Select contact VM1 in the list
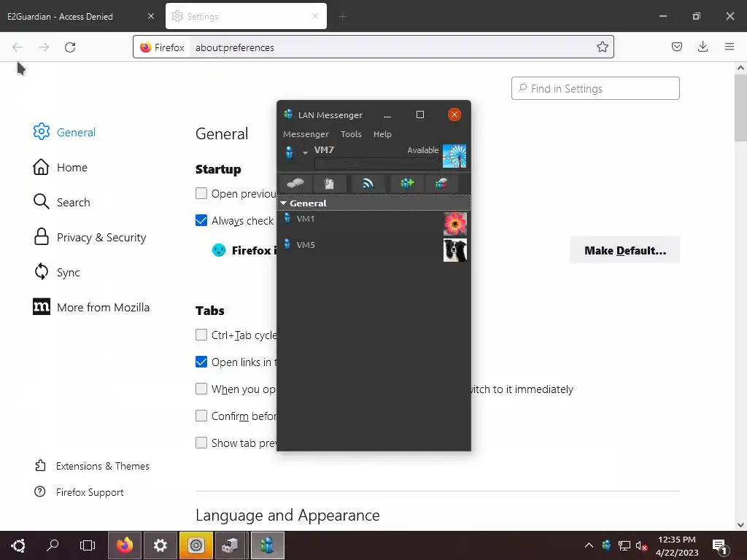 click(x=373, y=224)
